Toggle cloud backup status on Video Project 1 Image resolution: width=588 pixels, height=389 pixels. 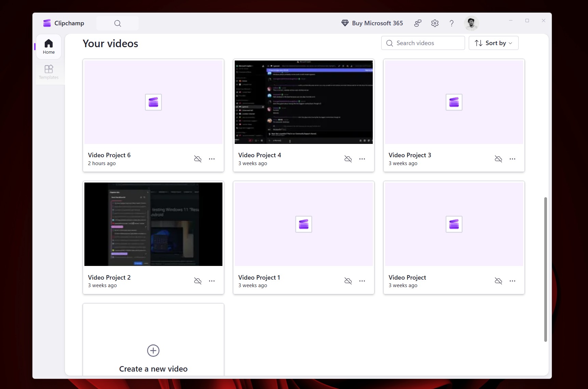click(x=348, y=281)
